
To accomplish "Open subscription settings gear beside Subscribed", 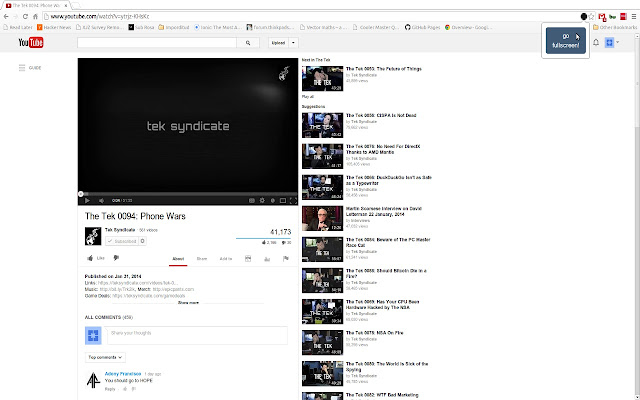I will coord(142,241).
